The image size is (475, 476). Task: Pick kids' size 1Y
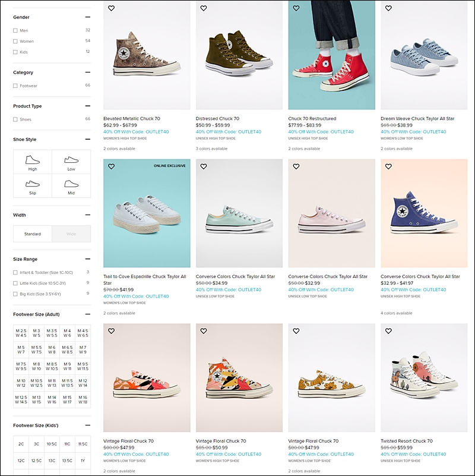[x=83, y=461]
